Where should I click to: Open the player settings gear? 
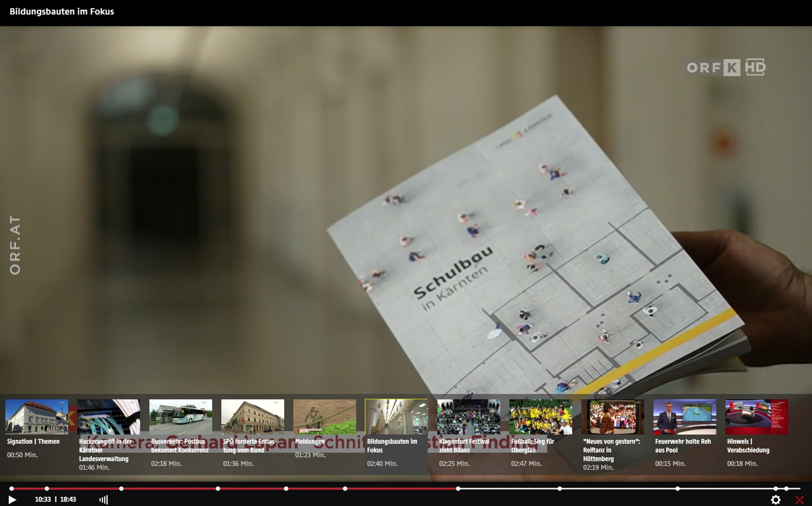click(775, 499)
